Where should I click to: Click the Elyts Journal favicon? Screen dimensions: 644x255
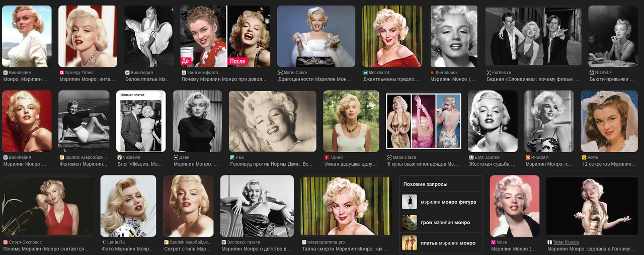(471, 157)
